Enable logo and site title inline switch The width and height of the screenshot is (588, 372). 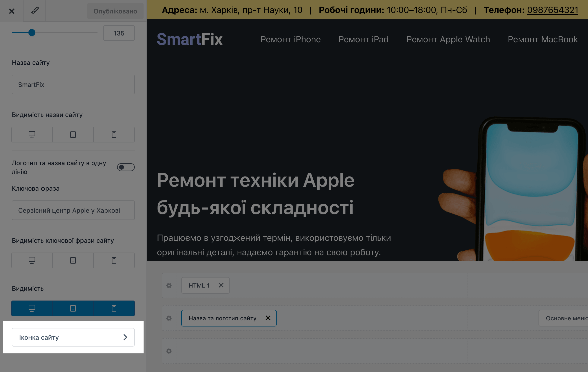coord(126,167)
